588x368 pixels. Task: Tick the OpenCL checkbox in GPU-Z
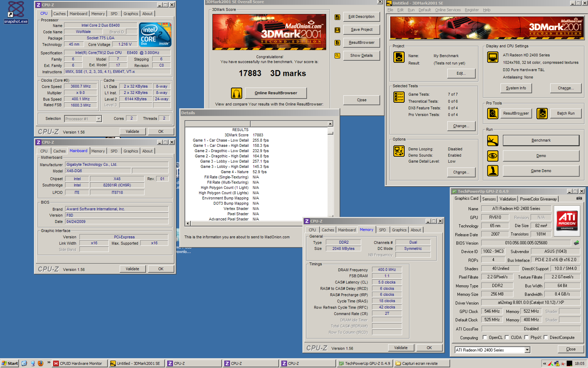tap(485, 337)
